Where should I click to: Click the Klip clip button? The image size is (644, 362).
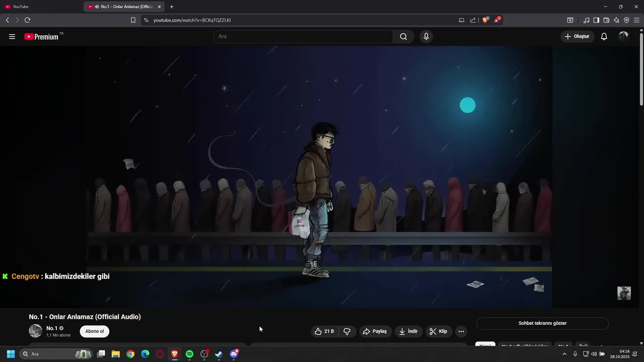click(x=438, y=331)
